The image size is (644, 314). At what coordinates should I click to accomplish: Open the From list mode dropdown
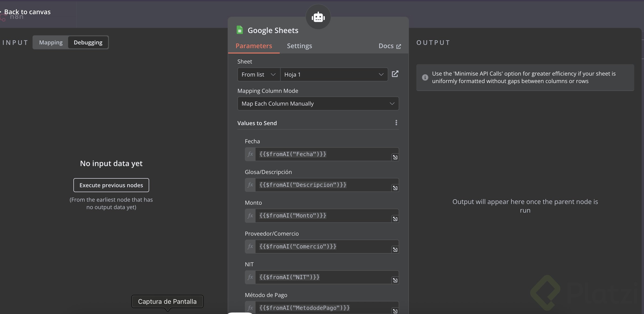point(259,75)
